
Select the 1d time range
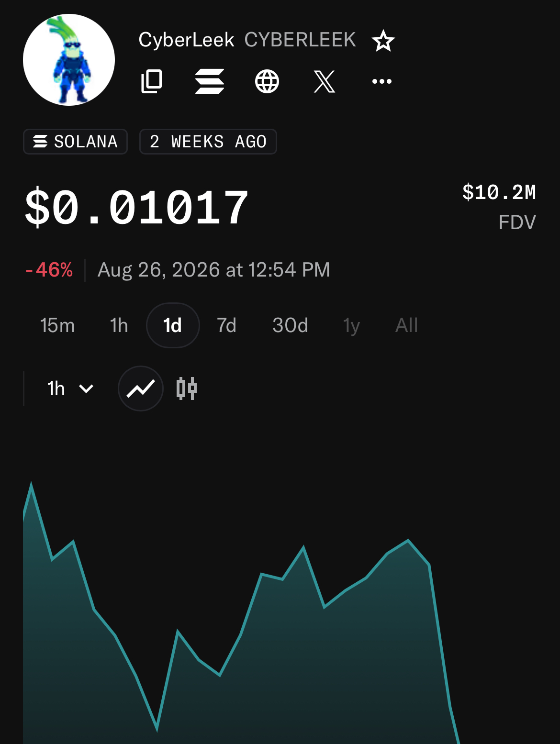coord(173,325)
